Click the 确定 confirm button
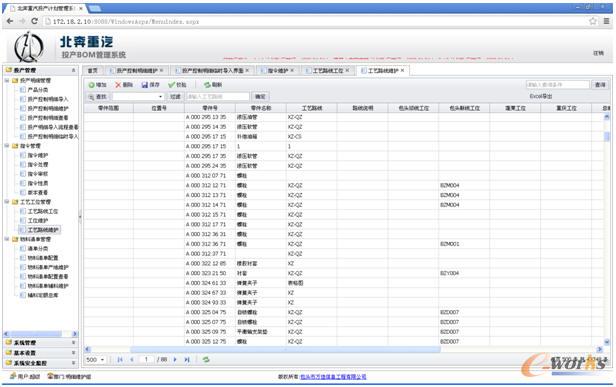 pos(260,97)
